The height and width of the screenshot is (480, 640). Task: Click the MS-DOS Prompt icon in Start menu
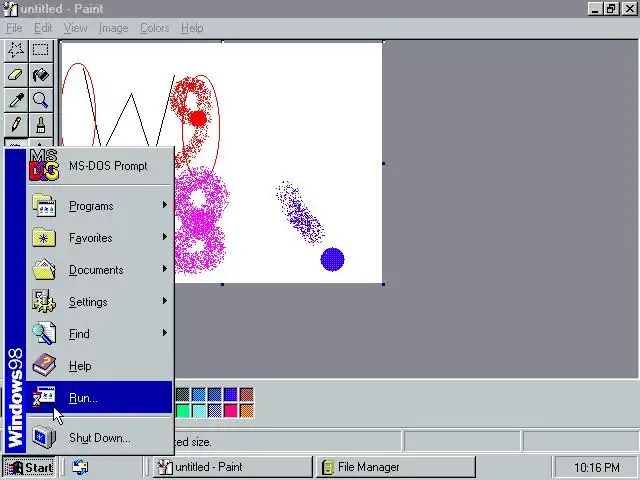44,165
